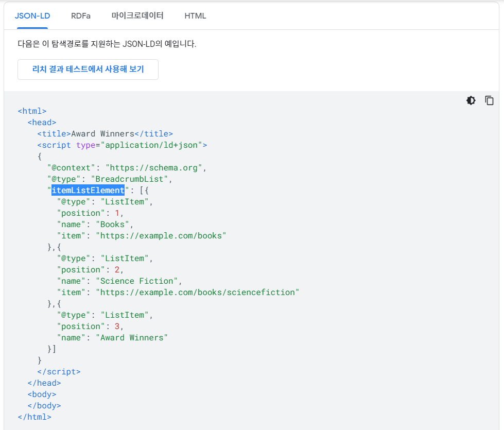Viewport: 504px width, 430px height.
Task: Click "Award Winners" name value in JSON
Action: point(132,338)
